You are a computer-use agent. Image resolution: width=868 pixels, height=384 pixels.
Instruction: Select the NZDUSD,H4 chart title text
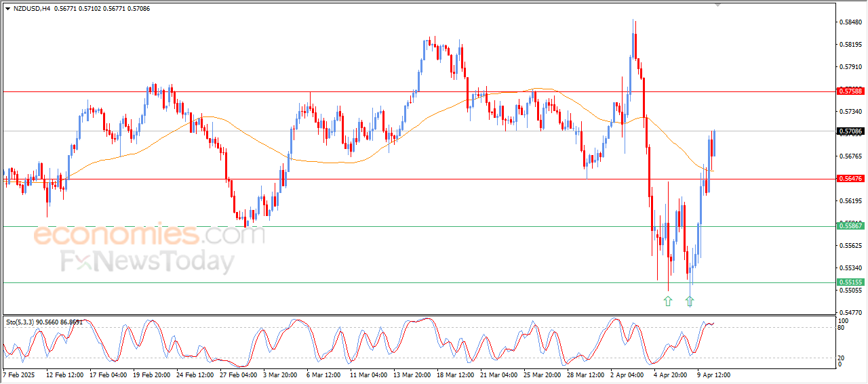tap(32, 9)
